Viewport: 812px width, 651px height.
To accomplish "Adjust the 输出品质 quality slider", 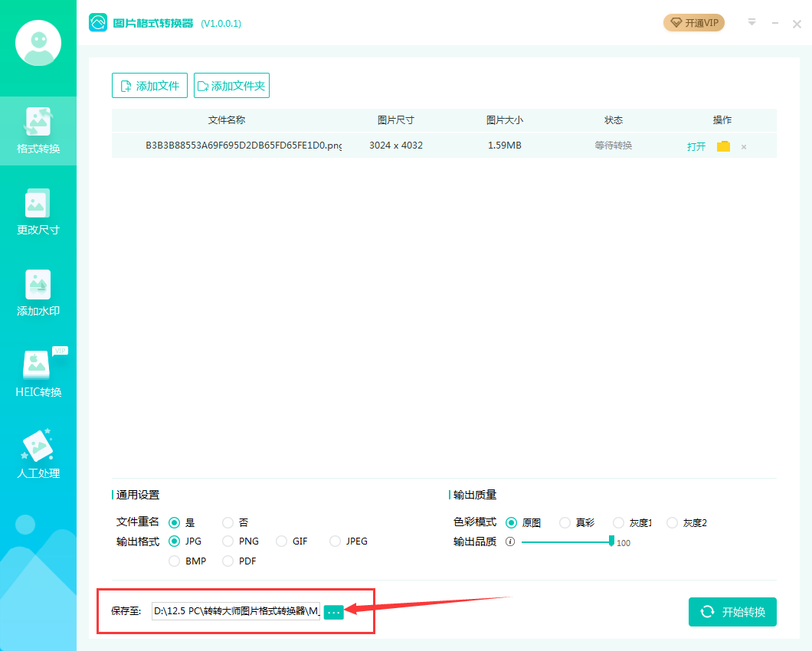I will coord(610,541).
